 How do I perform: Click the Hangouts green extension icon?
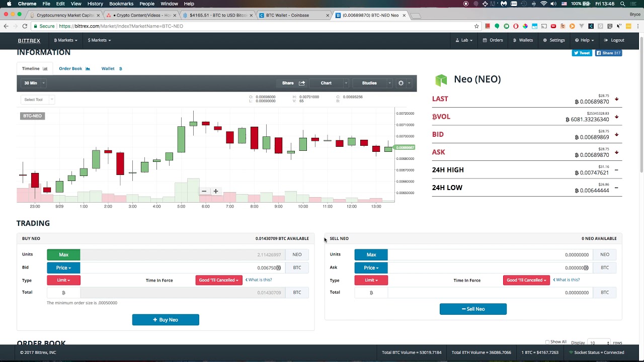tap(497, 26)
